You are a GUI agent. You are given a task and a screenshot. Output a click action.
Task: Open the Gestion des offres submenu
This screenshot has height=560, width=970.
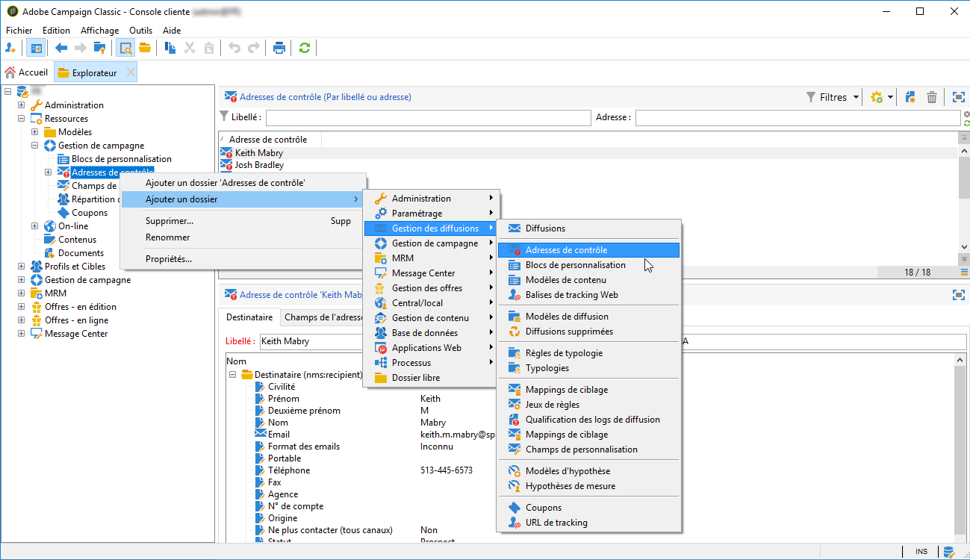click(x=431, y=288)
